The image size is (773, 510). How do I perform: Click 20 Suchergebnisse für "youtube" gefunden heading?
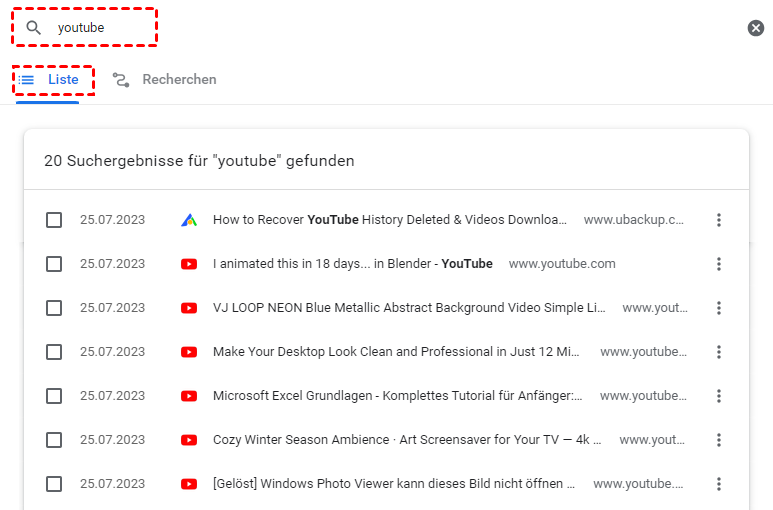(199, 161)
